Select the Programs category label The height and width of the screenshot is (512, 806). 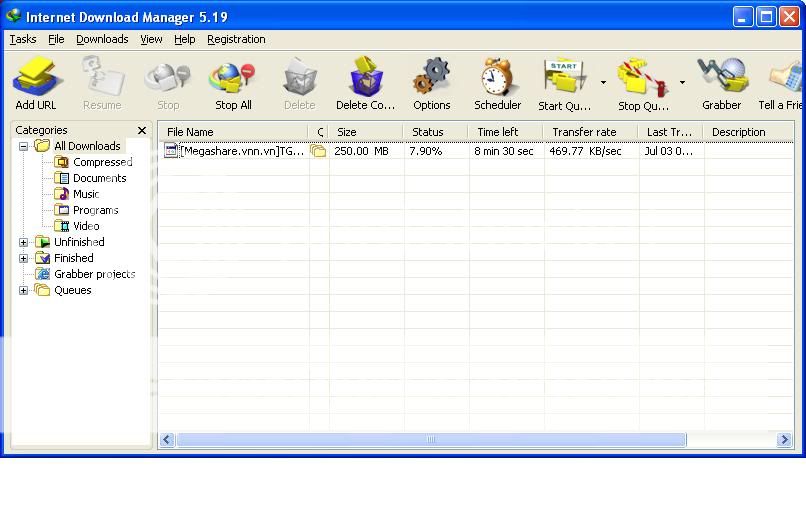(x=96, y=210)
